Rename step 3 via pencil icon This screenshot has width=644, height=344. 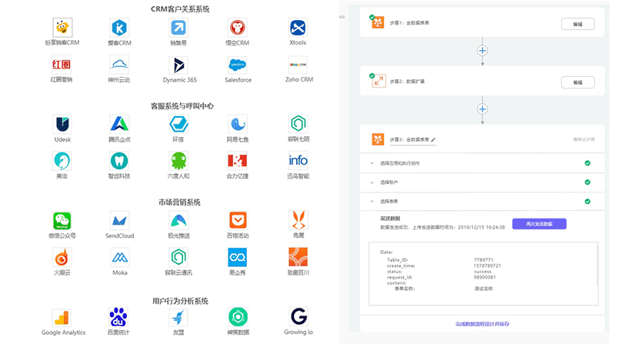[x=433, y=140]
